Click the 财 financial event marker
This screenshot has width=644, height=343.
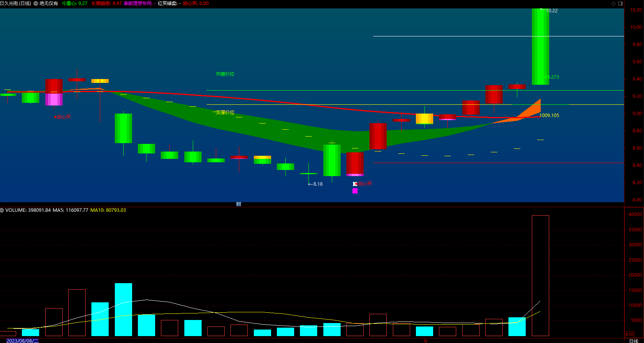point(238,204)
